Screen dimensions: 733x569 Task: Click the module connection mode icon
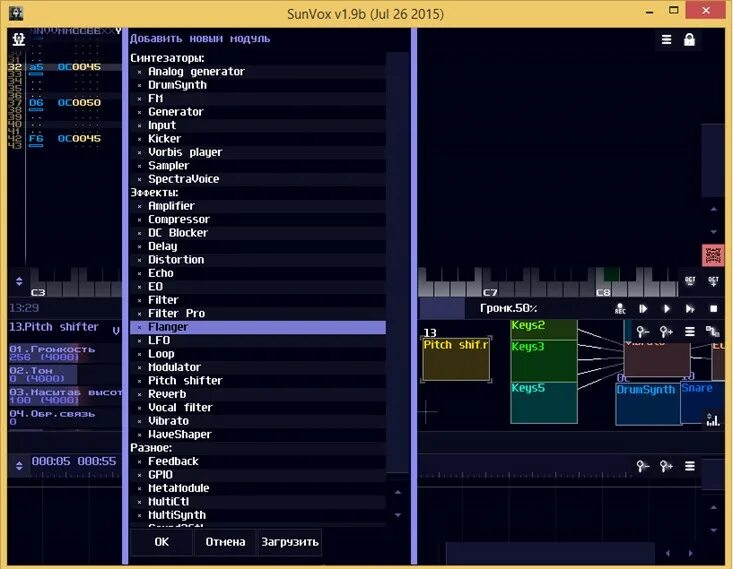click(x=713, y=332)
